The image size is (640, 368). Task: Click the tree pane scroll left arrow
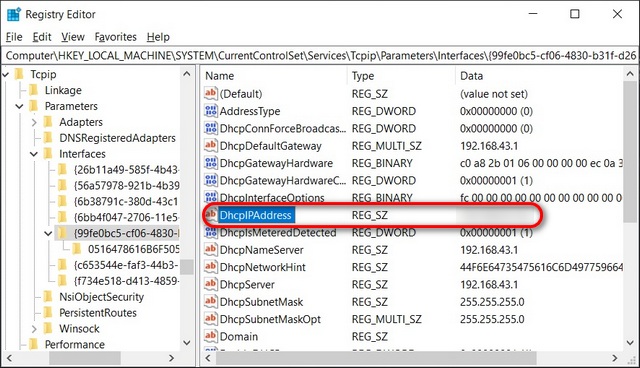(x=9, y=358)
